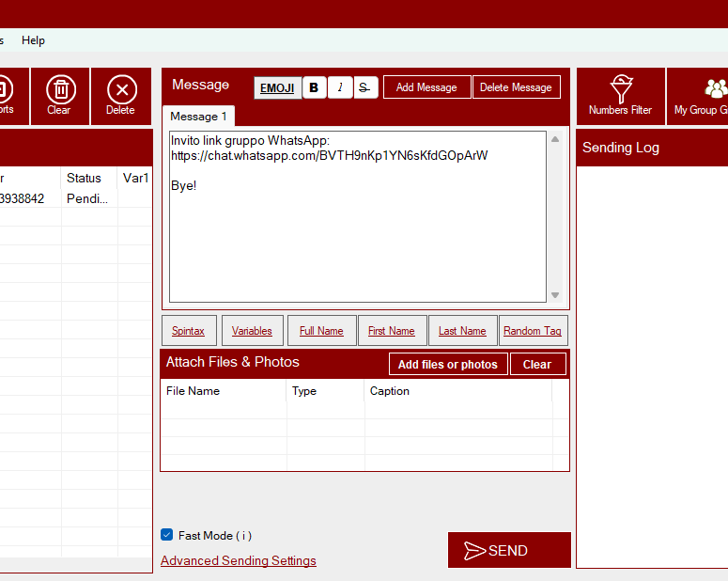Click the Status column header
The image size is (728, 581).
coord(89,178)
